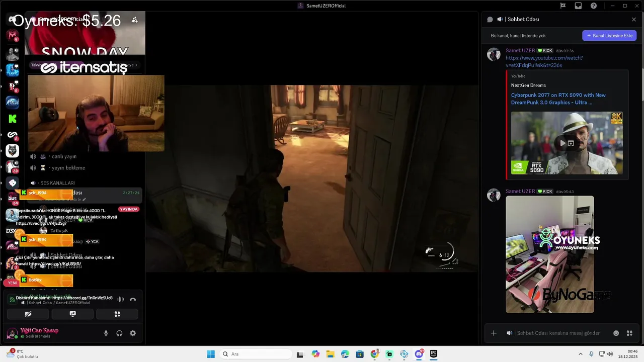
Task: Click the KICK role tag on first message
Action: [545, 51]
